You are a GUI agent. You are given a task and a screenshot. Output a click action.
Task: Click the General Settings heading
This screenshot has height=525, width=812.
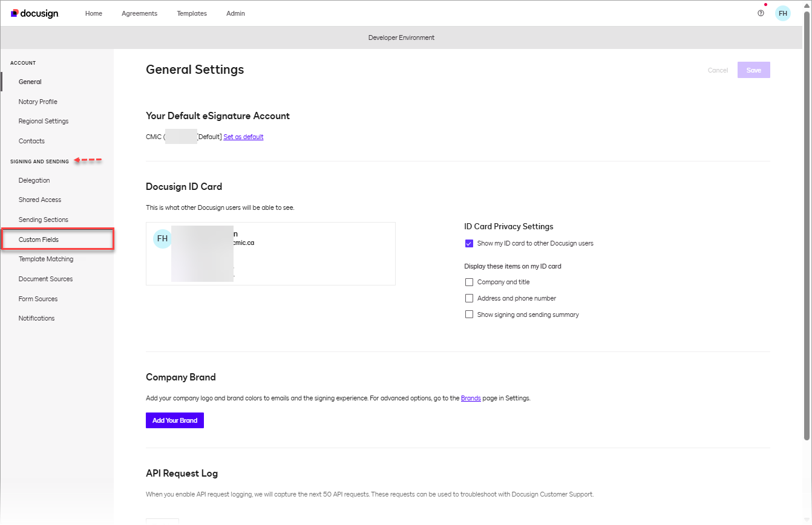pos(195,70)
